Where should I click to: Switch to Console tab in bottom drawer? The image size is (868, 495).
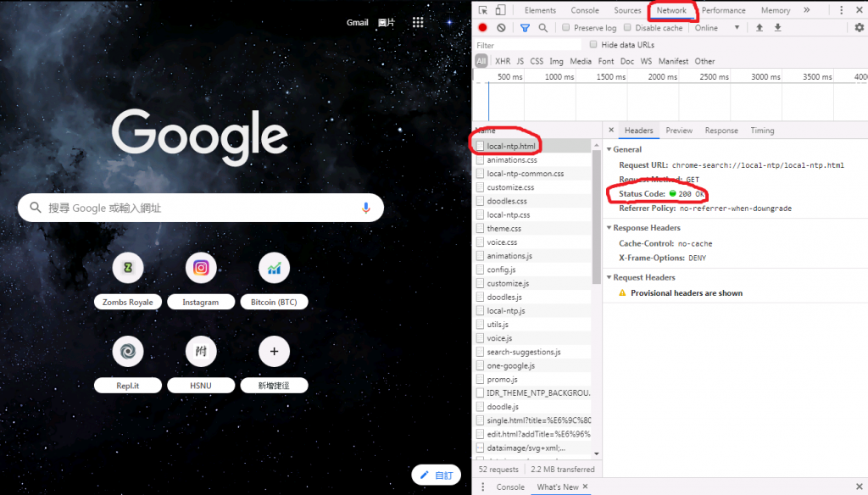pos(510,487)
